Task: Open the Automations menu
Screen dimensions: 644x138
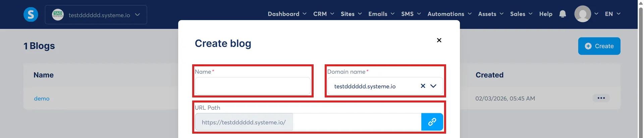Action: pos(449,14)
